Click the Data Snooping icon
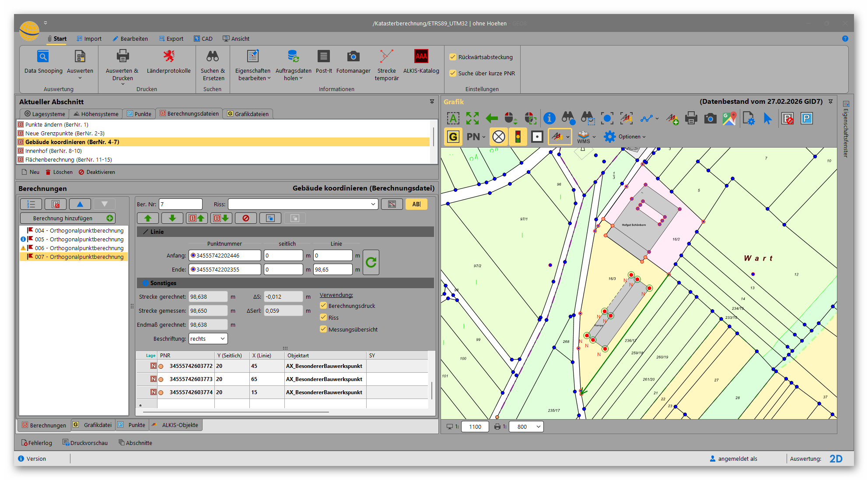This screenshot has width=868, height=480. [43, 56]
